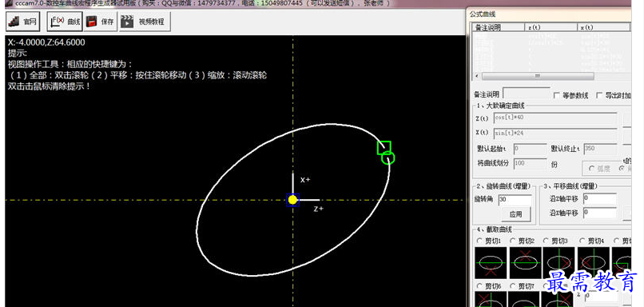
Task: Click the yellow origin point marker
Action: point(292,200)
